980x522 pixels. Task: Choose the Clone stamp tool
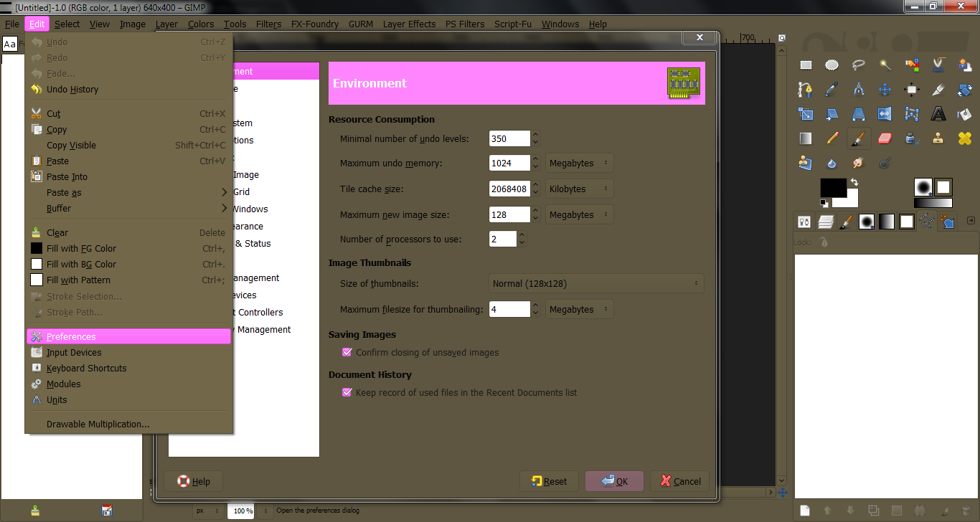tap(938, 138)
